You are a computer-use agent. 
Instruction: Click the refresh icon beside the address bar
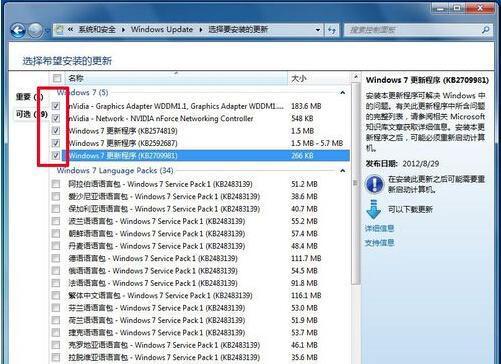[332, 30]
